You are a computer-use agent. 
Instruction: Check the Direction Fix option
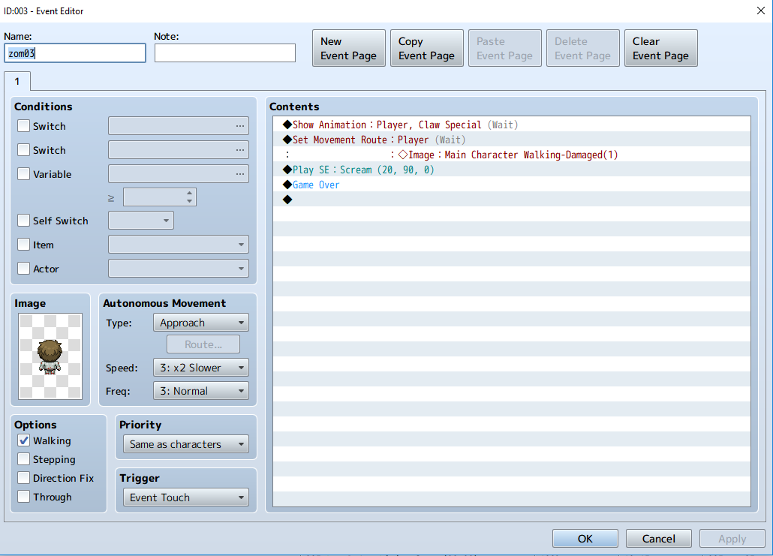click(23, 478)
